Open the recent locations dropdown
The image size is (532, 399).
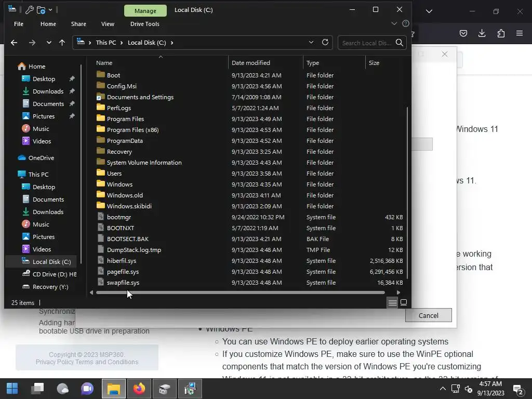pyautogui.click(x=49, y=43)
